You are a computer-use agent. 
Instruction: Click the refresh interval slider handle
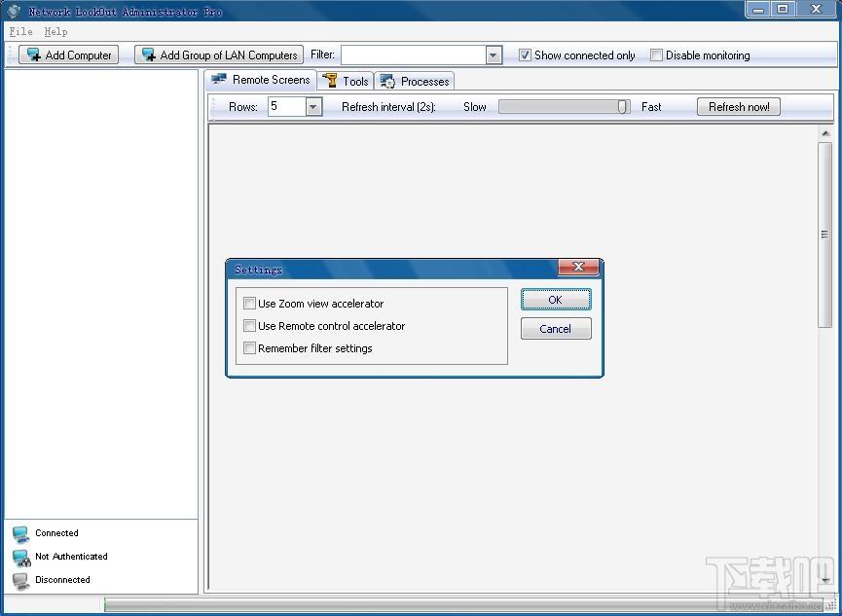[622, 106]
